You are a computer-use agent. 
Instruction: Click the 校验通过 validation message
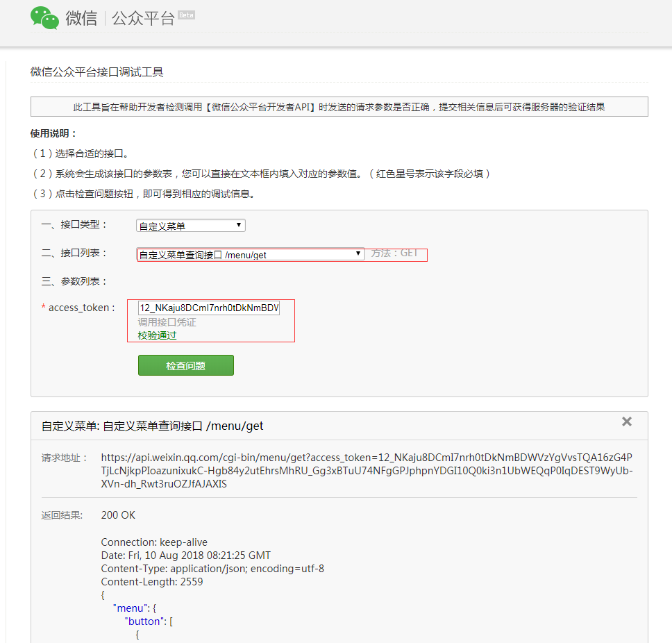point(157,335)
